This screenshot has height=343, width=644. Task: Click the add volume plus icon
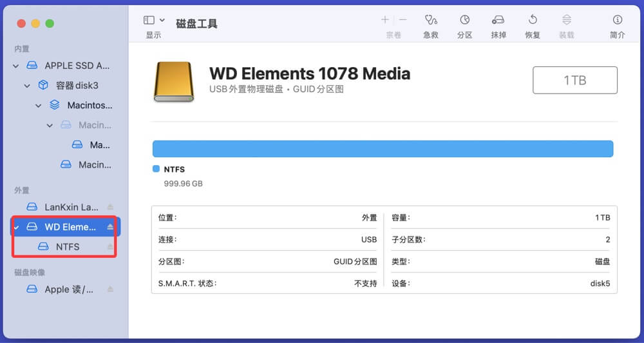385,21
